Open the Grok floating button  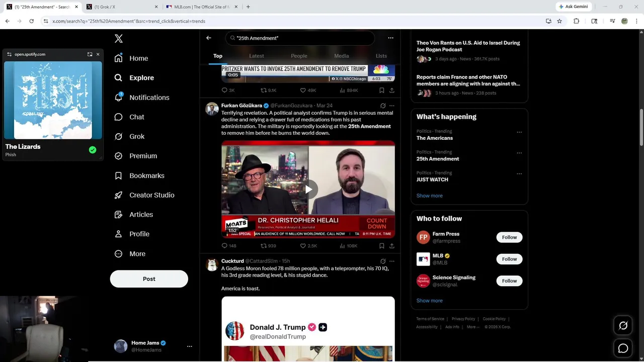coord(623,326)
